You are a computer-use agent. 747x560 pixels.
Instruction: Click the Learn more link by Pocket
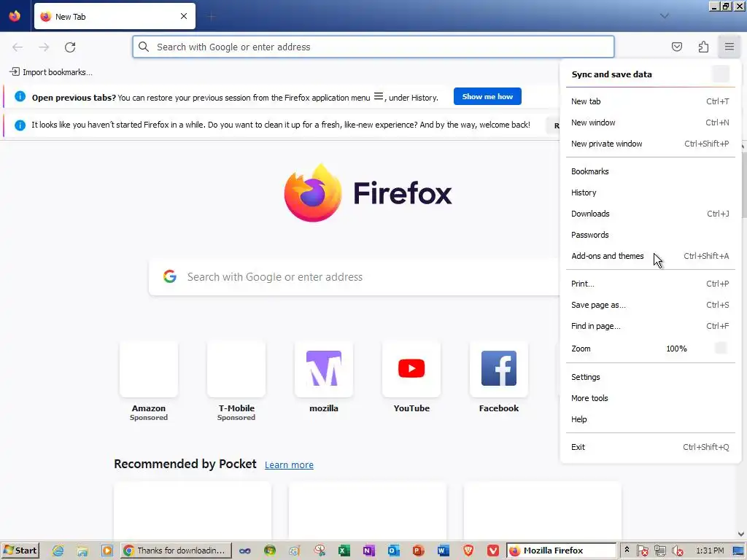coord(289,464)
